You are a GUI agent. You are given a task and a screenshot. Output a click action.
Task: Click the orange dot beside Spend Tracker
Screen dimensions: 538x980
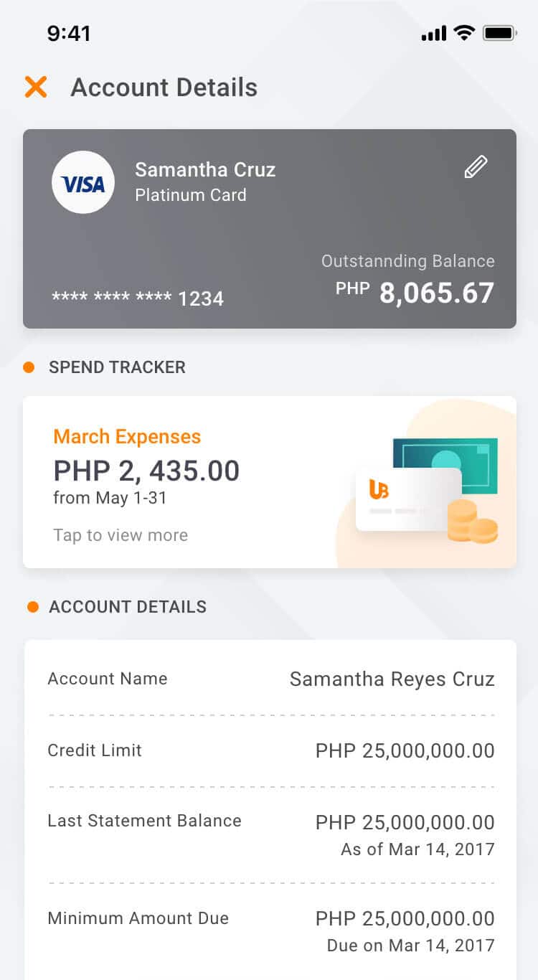pos(29,367)
